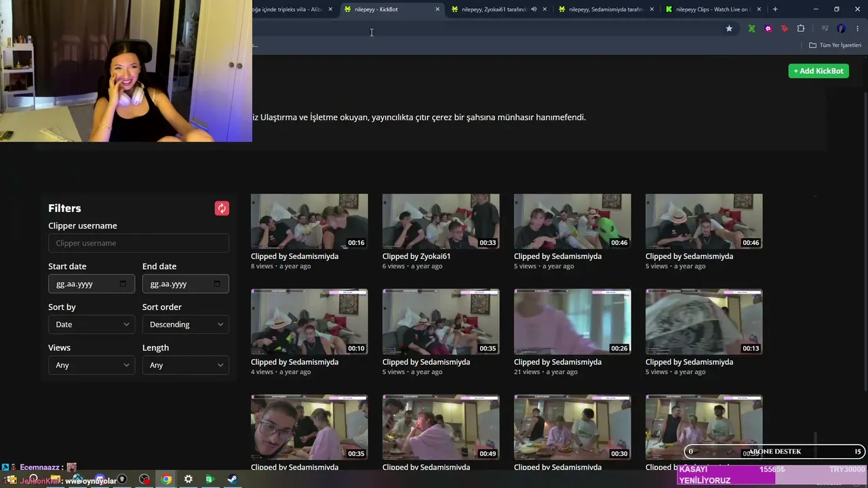
Task: Expand the Sort by Date dropdown
Action: [x=92, y=325]
